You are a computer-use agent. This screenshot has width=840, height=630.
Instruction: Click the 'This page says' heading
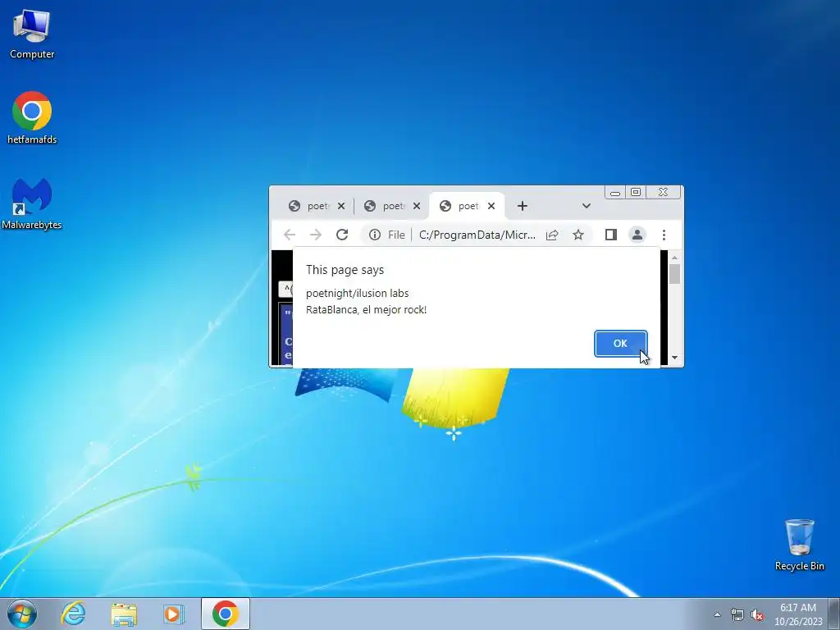pyautogui.click(x=345, y=270)
